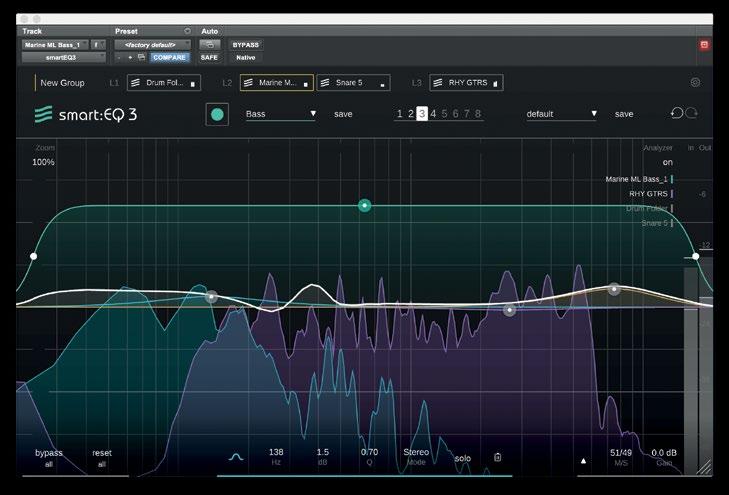Click the bell filter shape icon
The width and height of the screenshot is (729, 495).
[236, 457]
